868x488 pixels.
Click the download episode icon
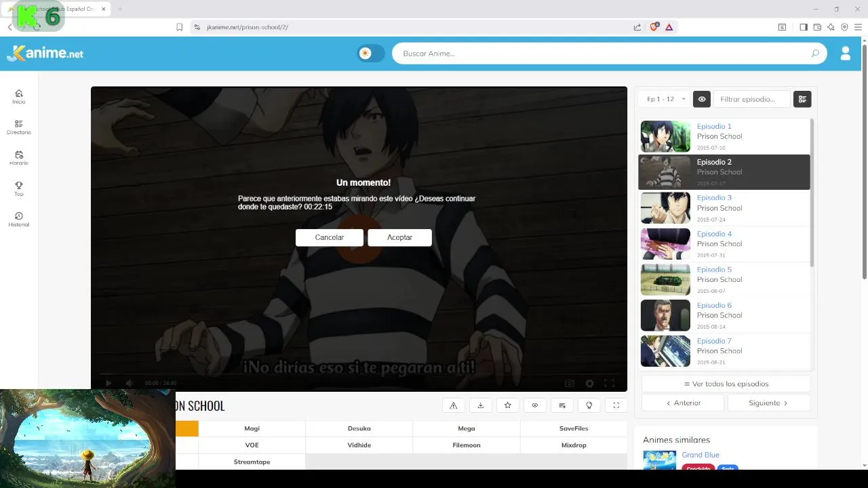click(x=481, y=405)
